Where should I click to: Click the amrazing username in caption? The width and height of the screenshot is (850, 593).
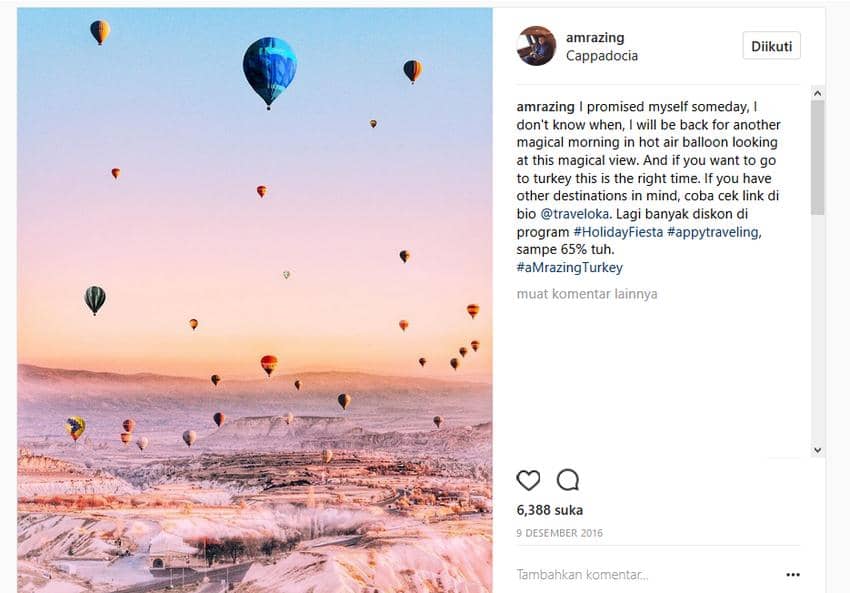pyautogui.click(x=545, y=107)
